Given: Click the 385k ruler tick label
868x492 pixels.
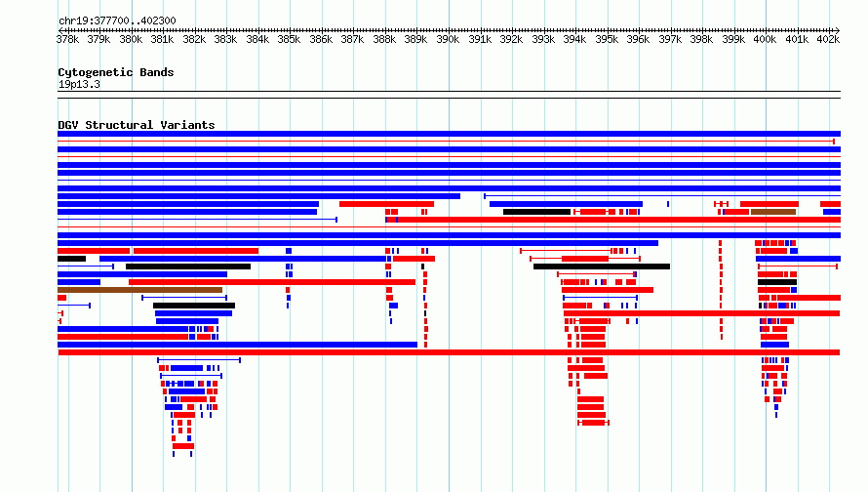Looking at the screenshot, I should [x=290, y=39].
